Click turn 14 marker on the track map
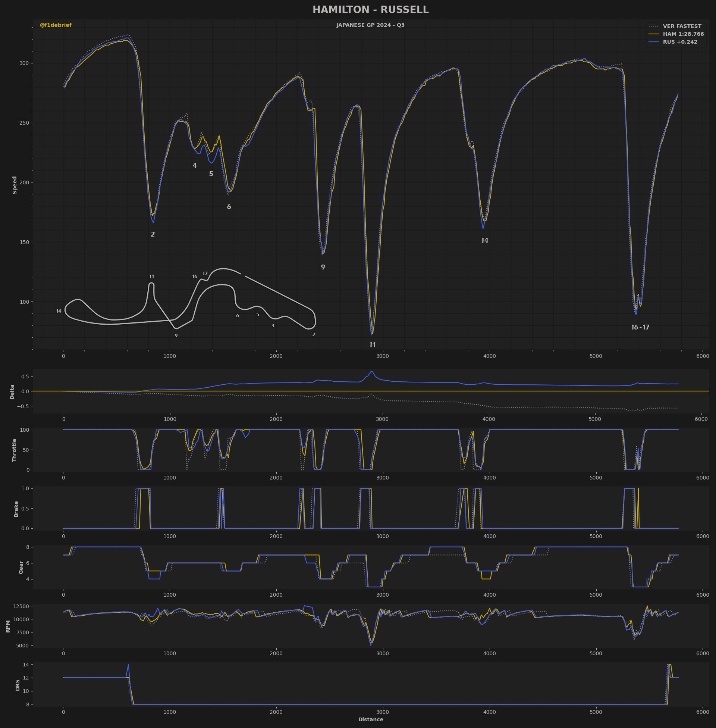The image size is (716, 728). point(59,311)
